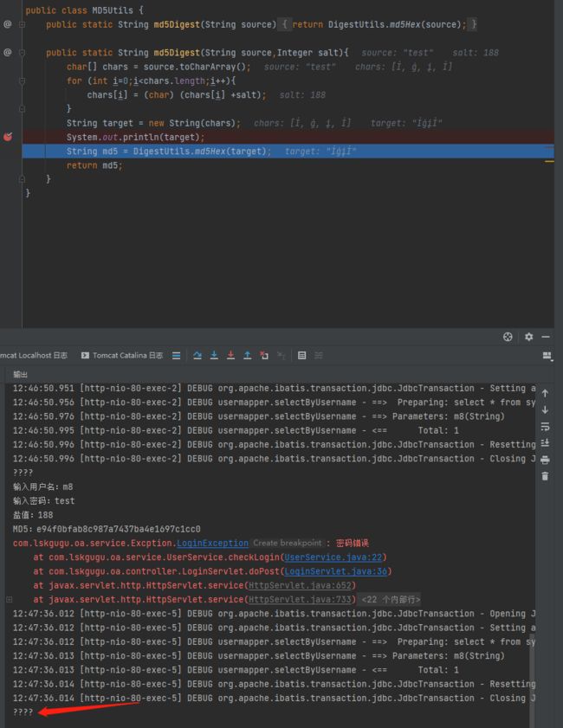Open the layout settings icon on the debug toolbar

(x=547, y=356)
